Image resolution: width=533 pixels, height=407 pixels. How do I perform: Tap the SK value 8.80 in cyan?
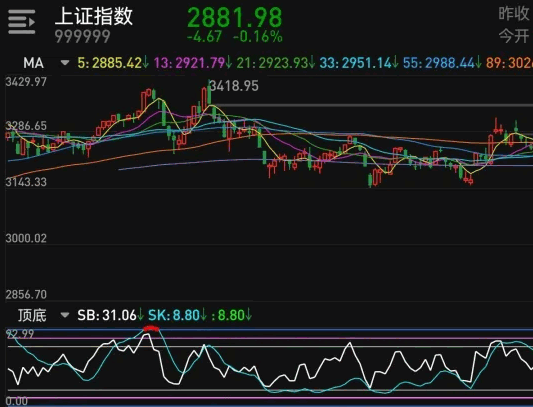pyautogui.click(x=186, y=315)
